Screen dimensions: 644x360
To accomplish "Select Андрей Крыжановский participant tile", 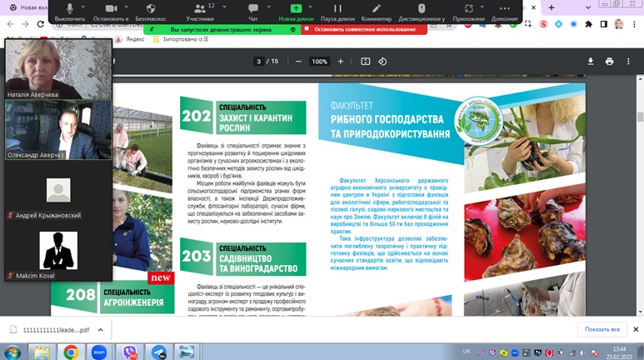I will click(58, 190).
